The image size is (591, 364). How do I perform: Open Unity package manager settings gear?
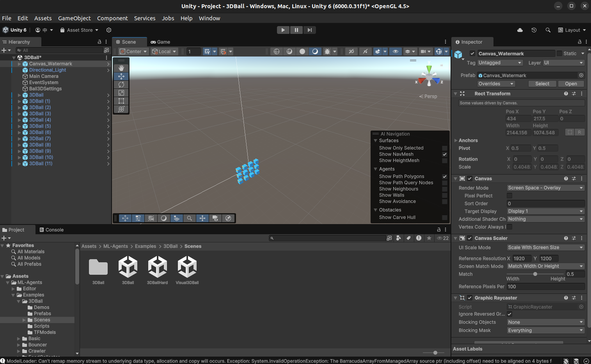click(109, 30)
